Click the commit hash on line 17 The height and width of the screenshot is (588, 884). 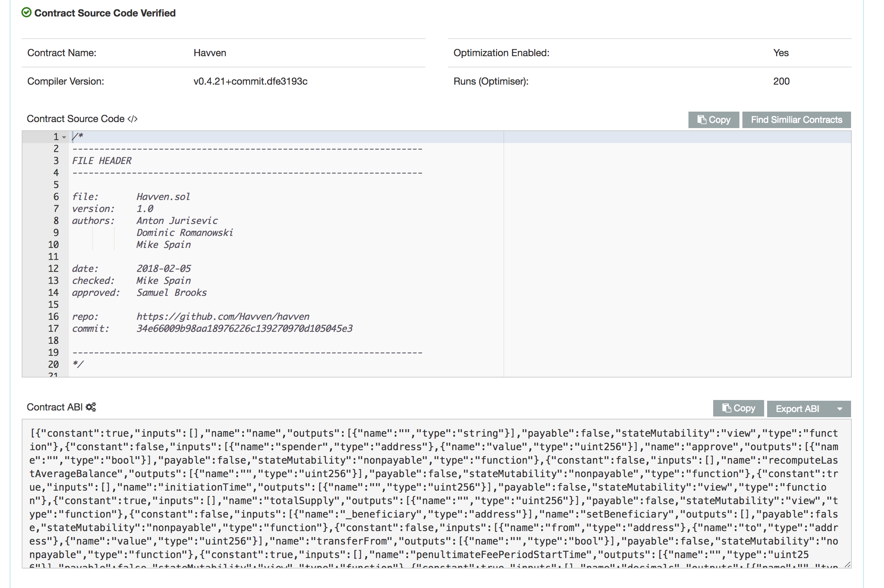pos(245,328)
